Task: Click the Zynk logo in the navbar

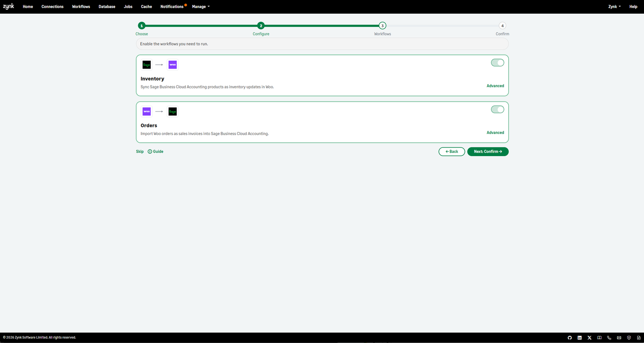Action: (x=8, y=6)
